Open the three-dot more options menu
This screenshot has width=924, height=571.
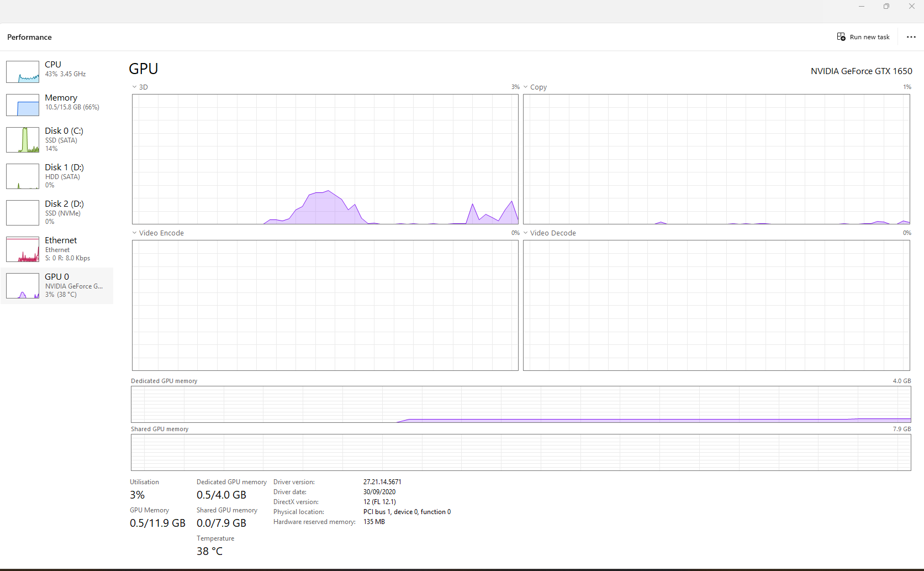coord(911,37)
